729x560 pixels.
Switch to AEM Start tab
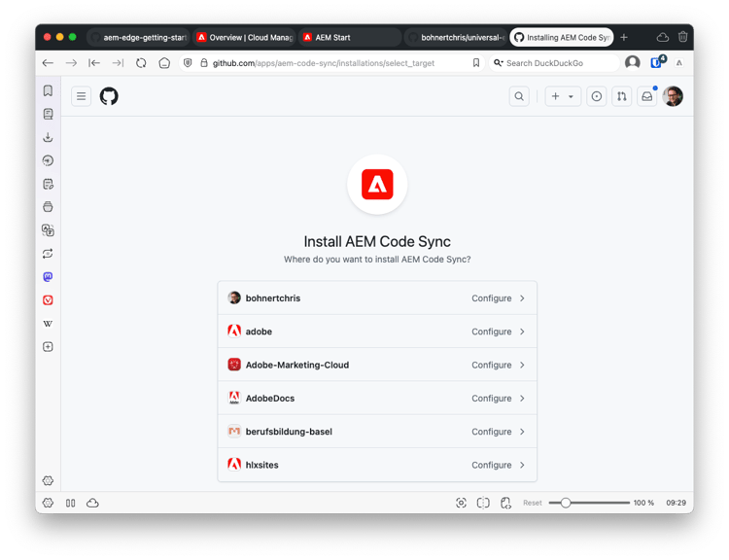(350, 37)
